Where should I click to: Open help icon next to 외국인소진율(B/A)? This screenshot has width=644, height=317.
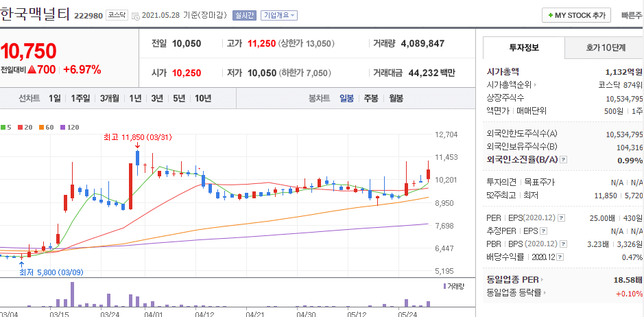coord(564,160)
